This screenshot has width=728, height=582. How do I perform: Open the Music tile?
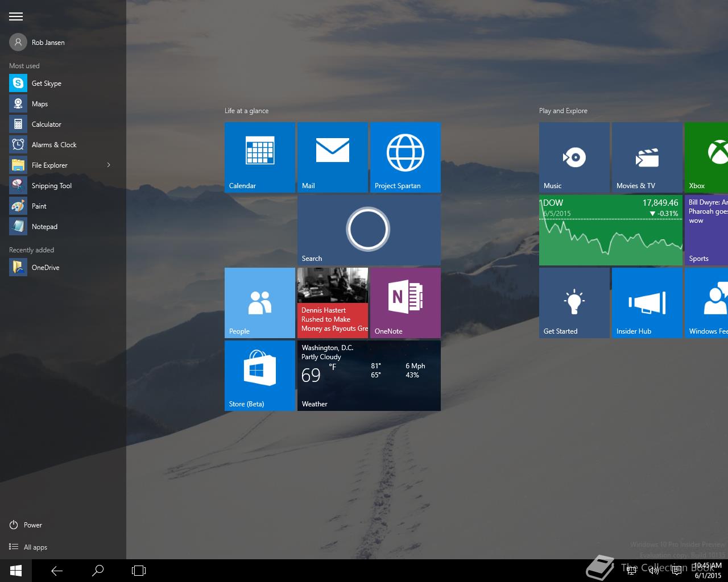(x=574, y=157)
